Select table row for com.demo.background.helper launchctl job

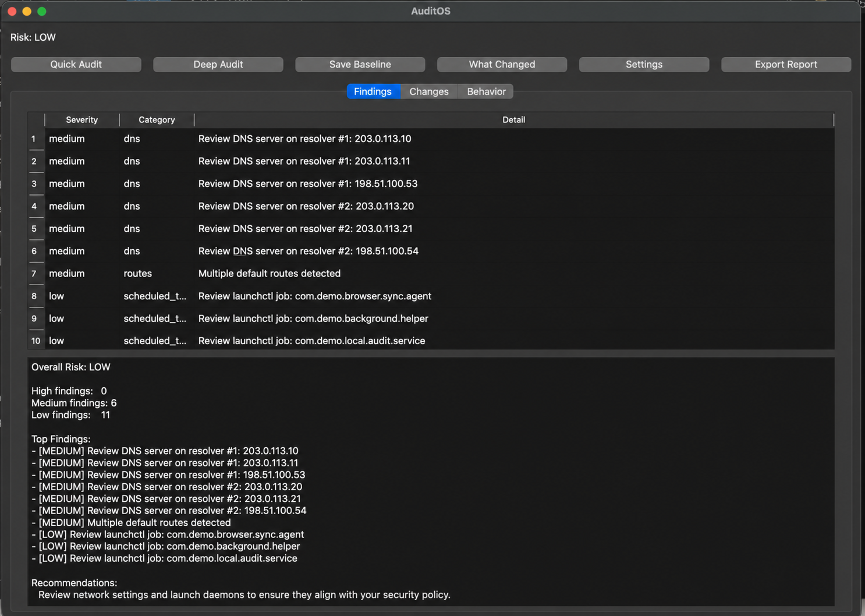tap(431, 318)
